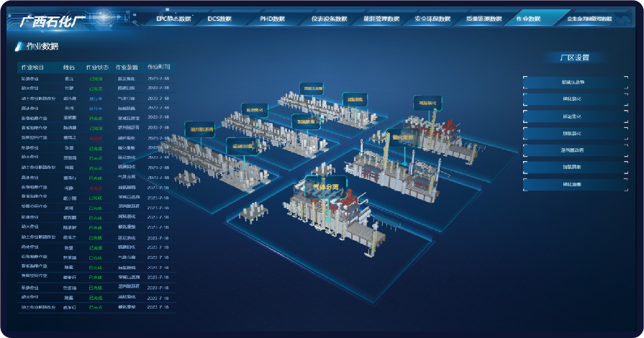Switch to the 质量监测数据 tab
Image resolution: width=644 pixels, height=338 pixels.
coord(484,19)
